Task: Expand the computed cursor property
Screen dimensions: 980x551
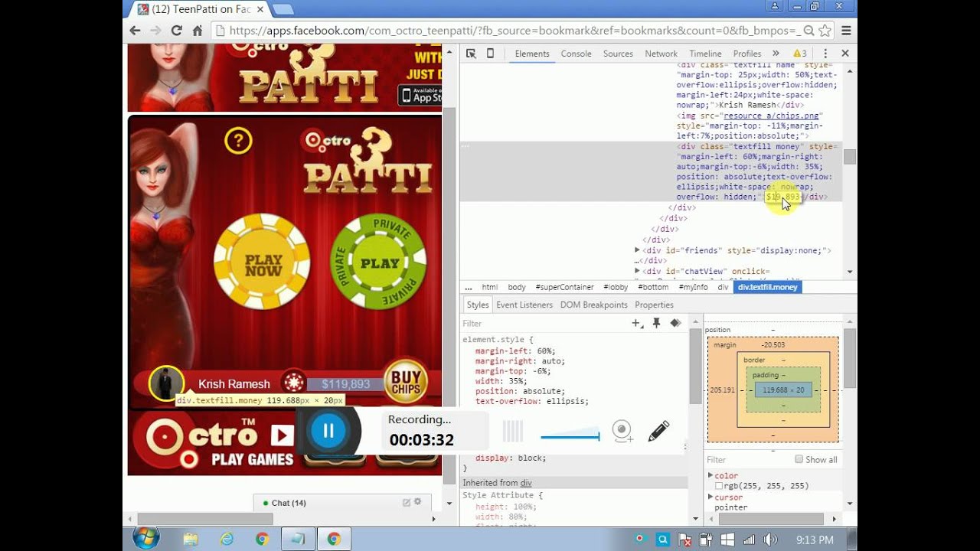Action: coord(710,497)
